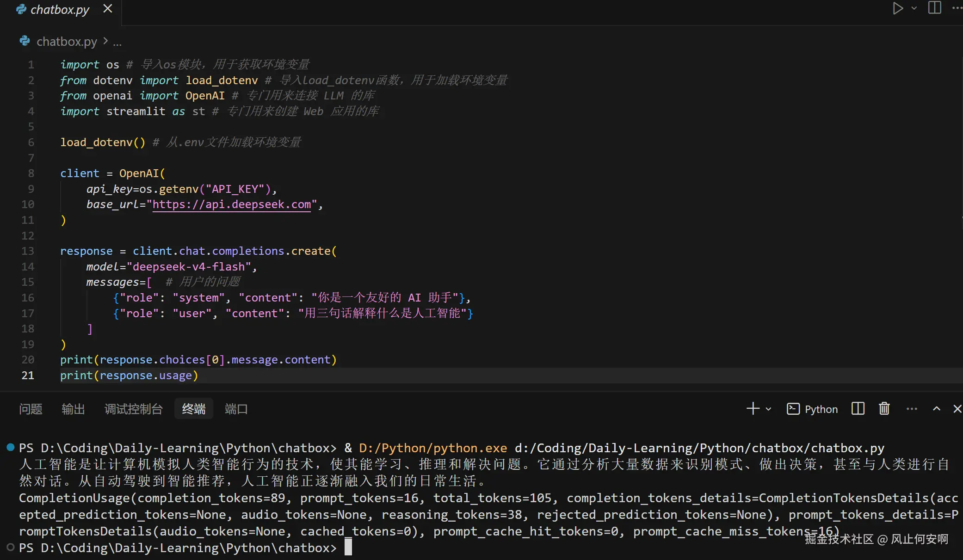Click line number 21 in gutter

(x=28, y=375)
